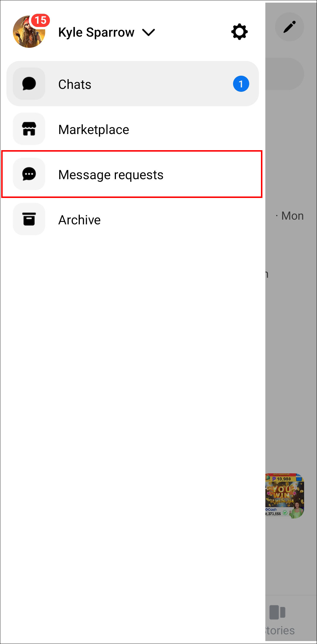Tap the Kyle Sparrow account name

pos(96,32)
